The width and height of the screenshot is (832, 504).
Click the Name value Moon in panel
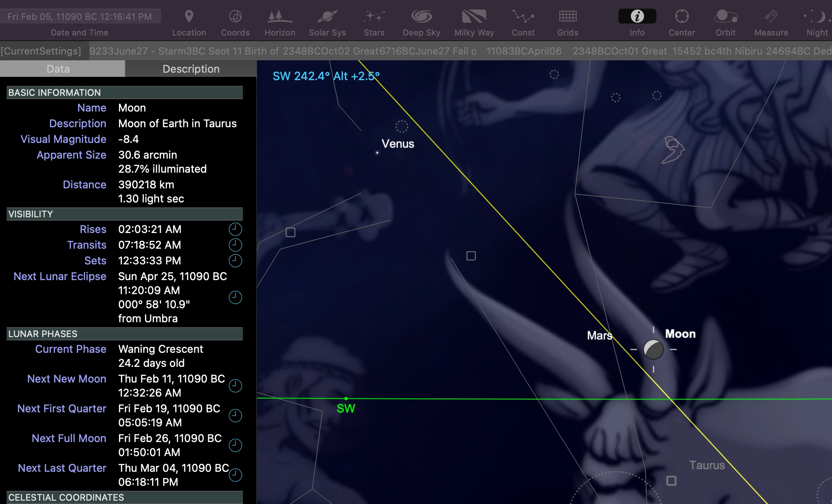[132, 108]
